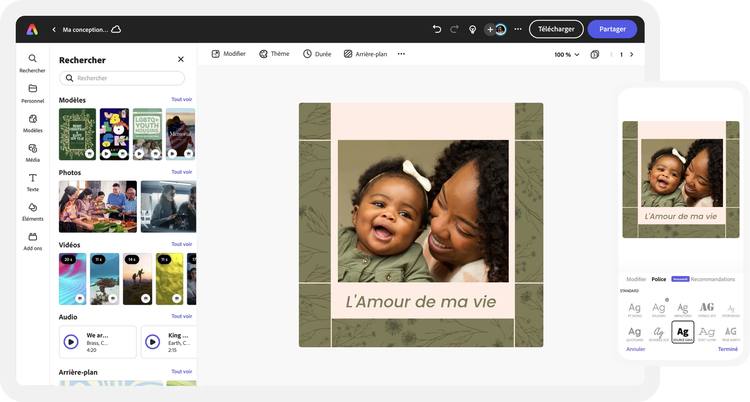Open the Adobe Express home logo
This screenshot has width=750, height=402.
click(32, 29)
